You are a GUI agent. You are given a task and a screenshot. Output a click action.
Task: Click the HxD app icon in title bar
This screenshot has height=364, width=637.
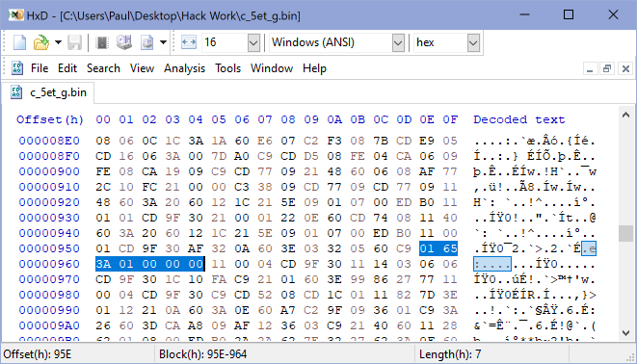click(16, 15)
